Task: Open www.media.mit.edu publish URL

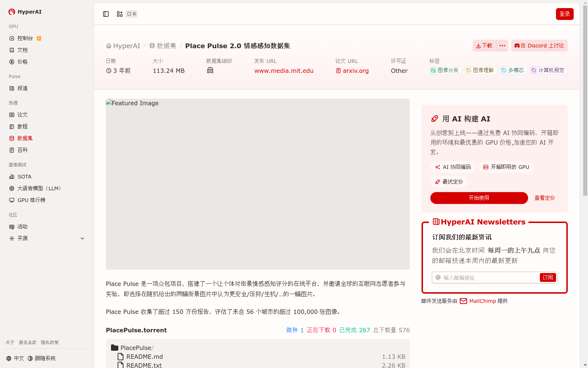Action: (x=284, y=71)
